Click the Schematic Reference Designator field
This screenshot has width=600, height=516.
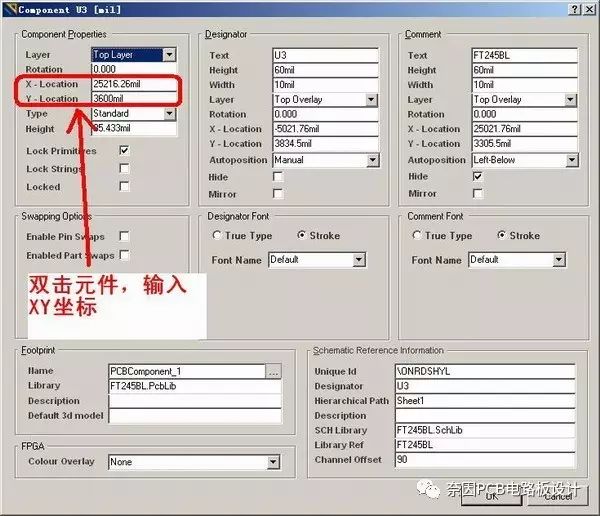click(x=485, y=386)
